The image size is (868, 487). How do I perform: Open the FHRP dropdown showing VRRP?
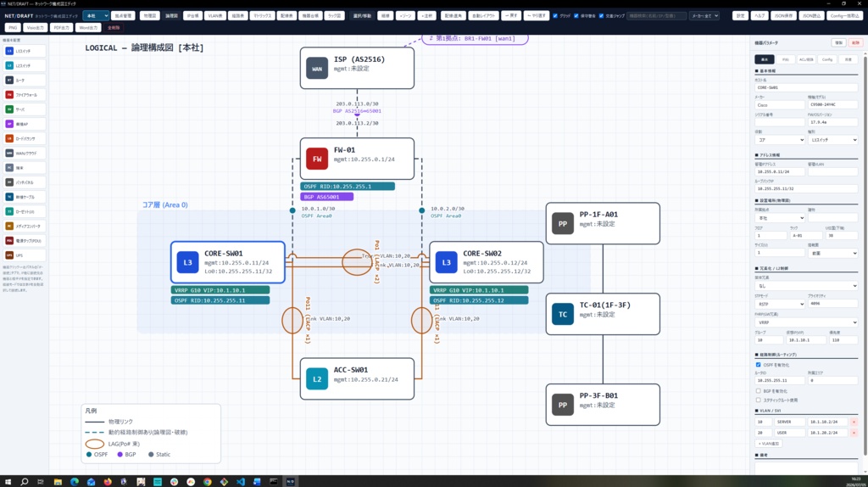[806, 322]
